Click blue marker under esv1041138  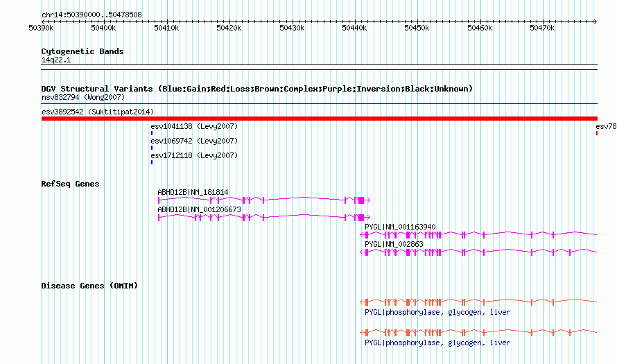pyautogui.click(x=152, y=133)
